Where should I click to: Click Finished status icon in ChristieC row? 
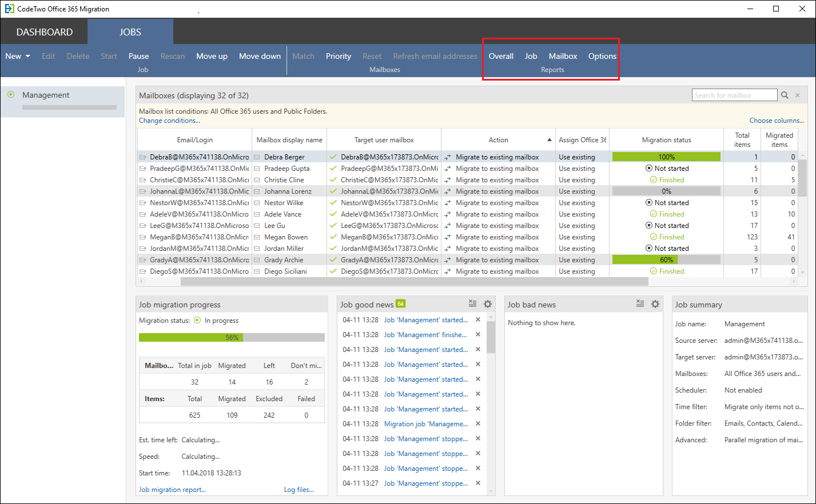(x=654, y=179)
